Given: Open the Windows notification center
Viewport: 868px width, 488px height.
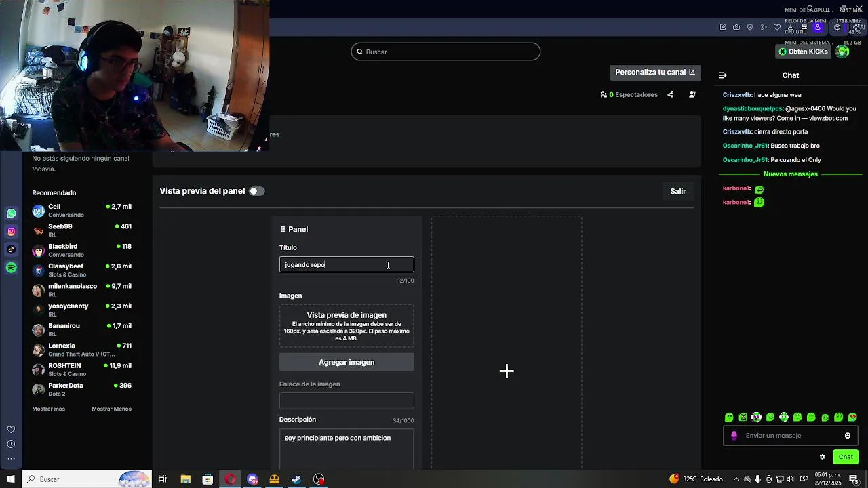Looking at the screenshot, I should tap(854, 479).
